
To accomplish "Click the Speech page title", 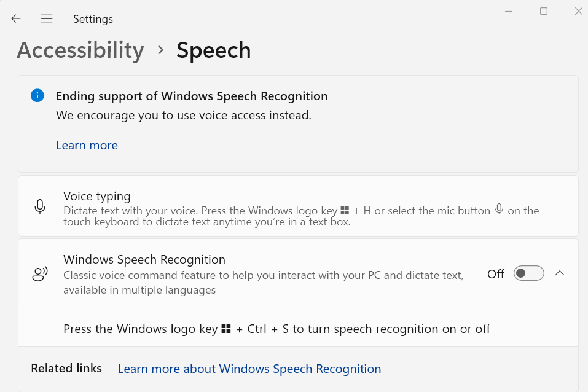I will (213, 50).
